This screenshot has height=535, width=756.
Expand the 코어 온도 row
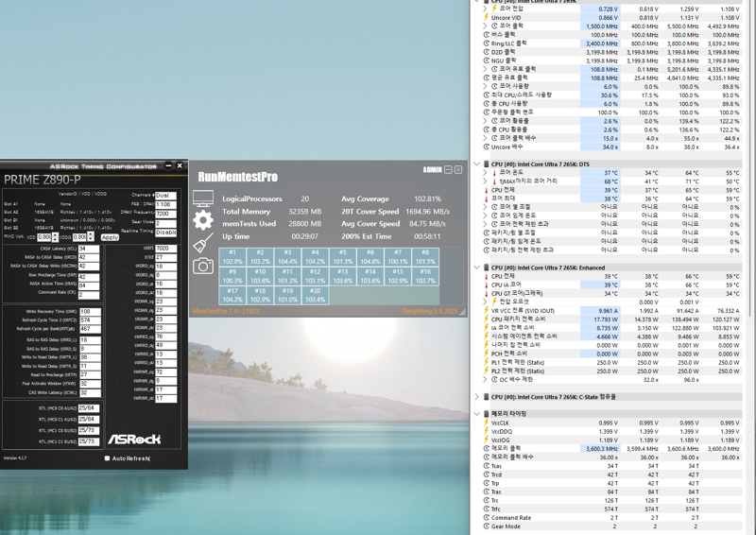point(485,172)
